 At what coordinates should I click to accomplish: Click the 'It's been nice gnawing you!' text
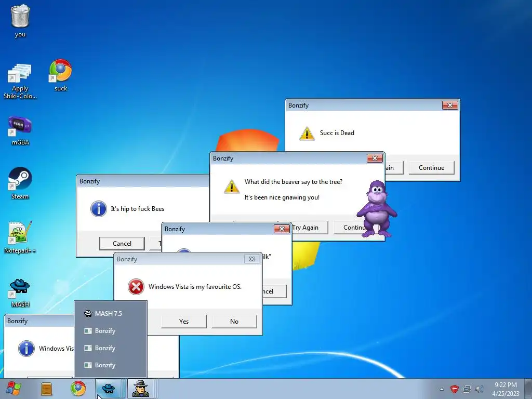click(x=282, y=197)
